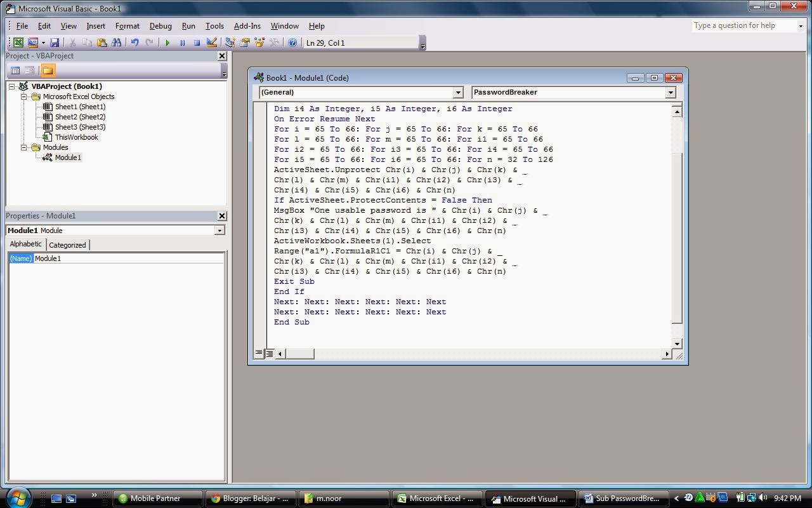Open the Insert object dropdown arrow
The width and height of the screenshot is (812, 508).
pyautogui.click(x=43, y=43)
